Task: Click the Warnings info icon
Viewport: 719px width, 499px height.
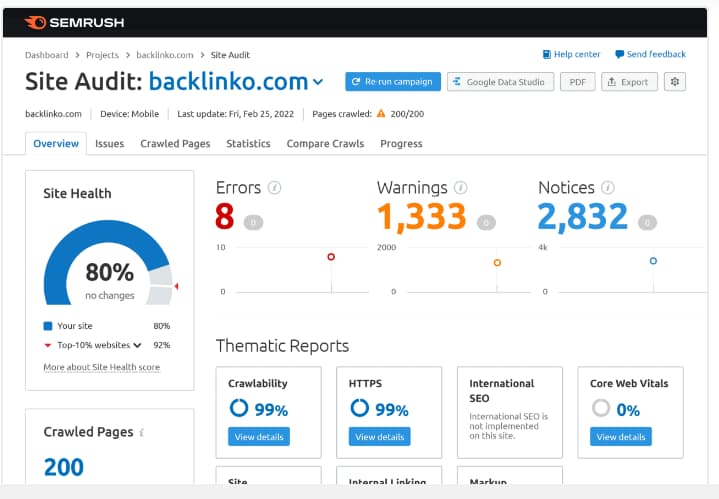Action: coord(461,188)
